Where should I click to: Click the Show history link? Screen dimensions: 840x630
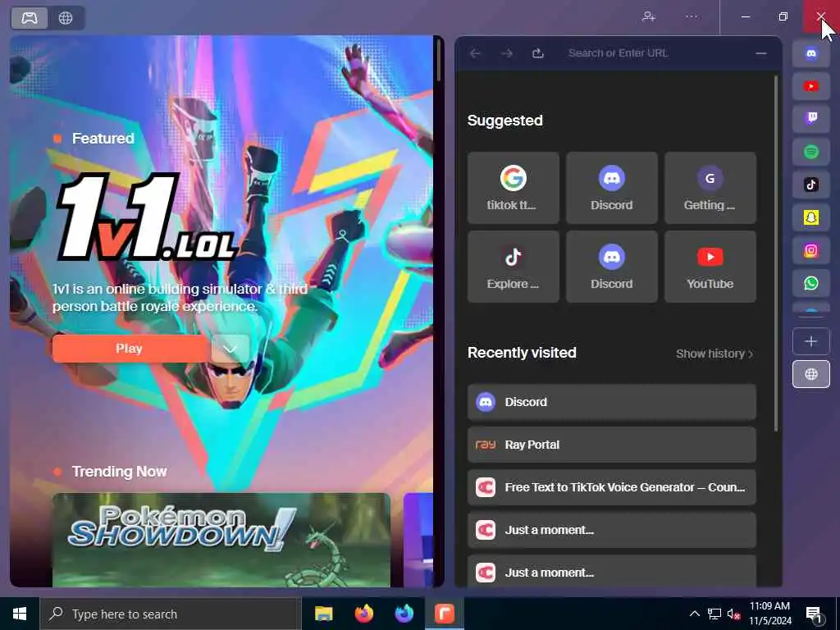coord(714,354)
